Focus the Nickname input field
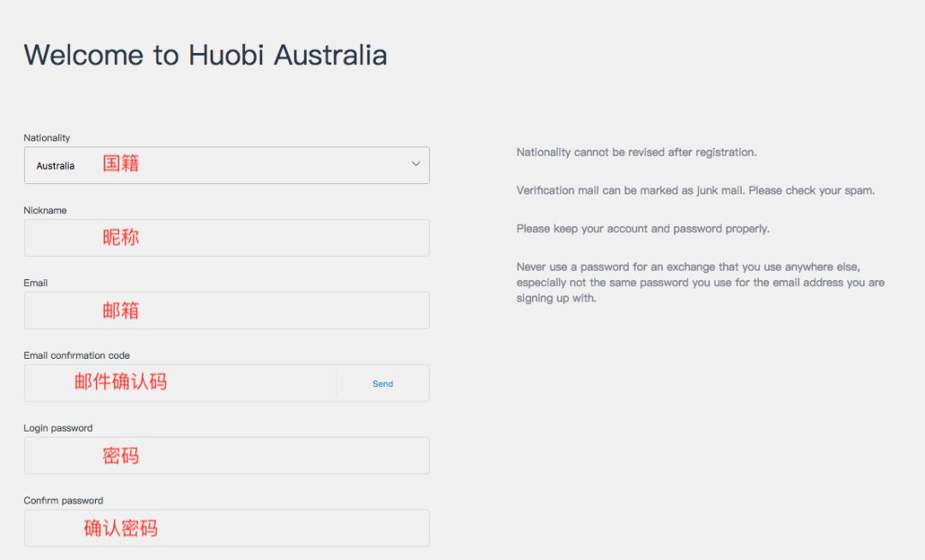 (x=226, y=237)
